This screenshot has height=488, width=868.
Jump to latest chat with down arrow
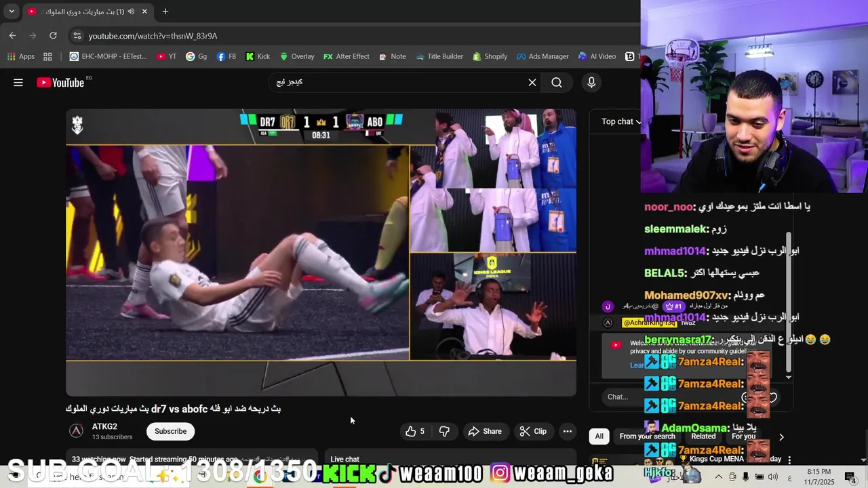click(789, 377)
